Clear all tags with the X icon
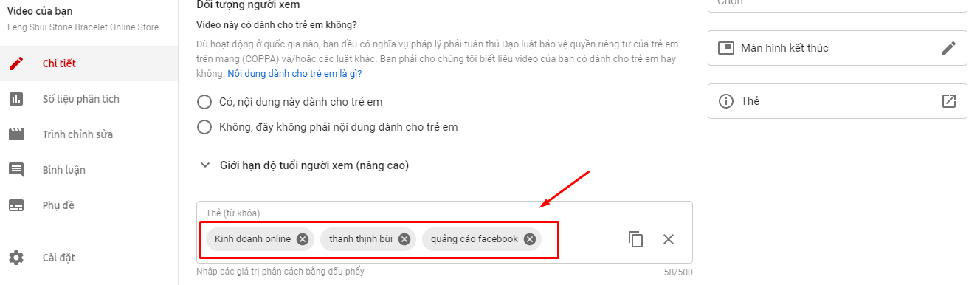Viewport: 980px width, 285px height. 669,239
